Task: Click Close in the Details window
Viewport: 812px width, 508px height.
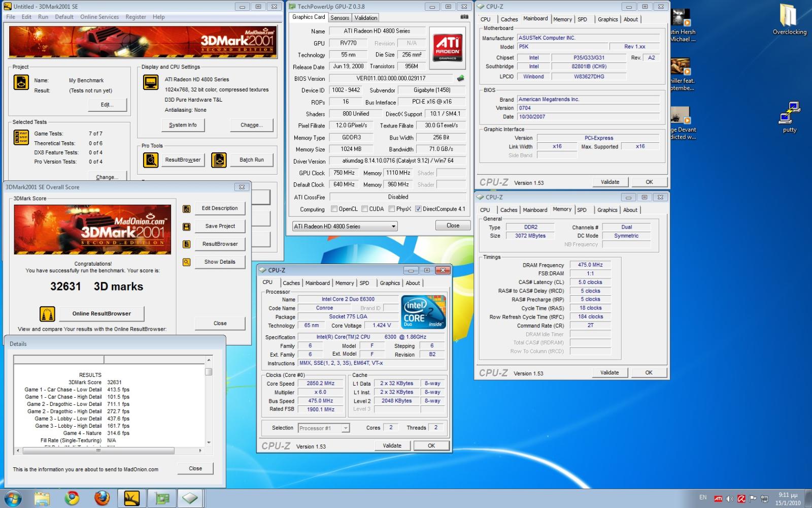Action: point(195,469)
